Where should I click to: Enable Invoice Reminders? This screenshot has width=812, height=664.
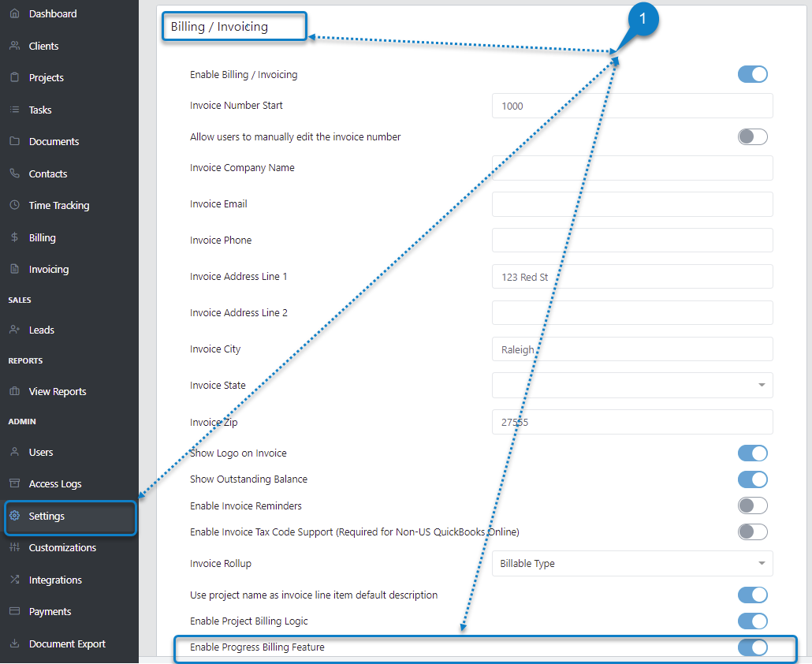point(752,505)
